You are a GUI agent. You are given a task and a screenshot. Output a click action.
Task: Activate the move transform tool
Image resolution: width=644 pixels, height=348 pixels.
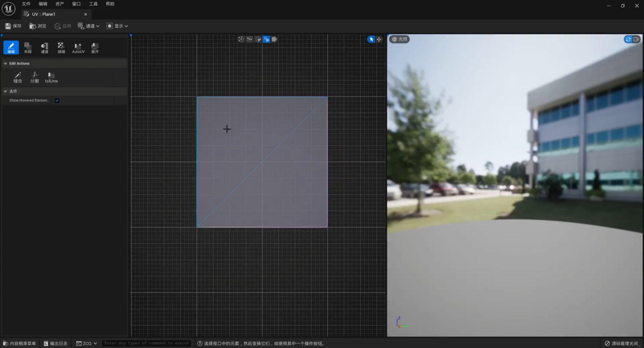pos(379,39)
